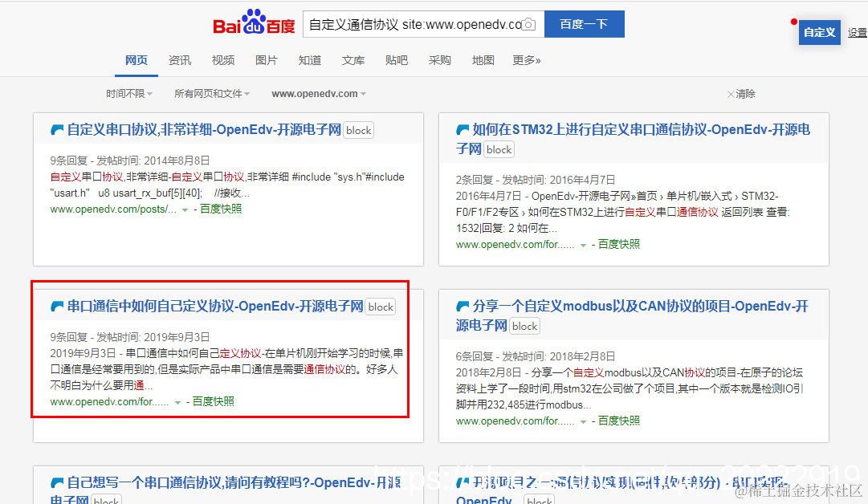868x504 pixels.
Task: Open result 串口通信中如何自己定义协议-OpenEdv
Action: tap(215, 307)
